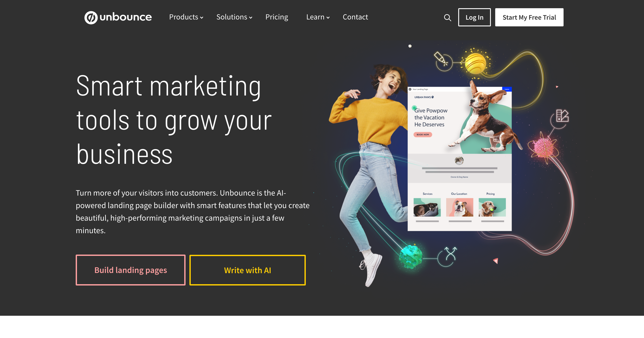This screenshot has width=644, height=338.
Task: Expand the Products dropdown menu
Action: pos(186,17)
